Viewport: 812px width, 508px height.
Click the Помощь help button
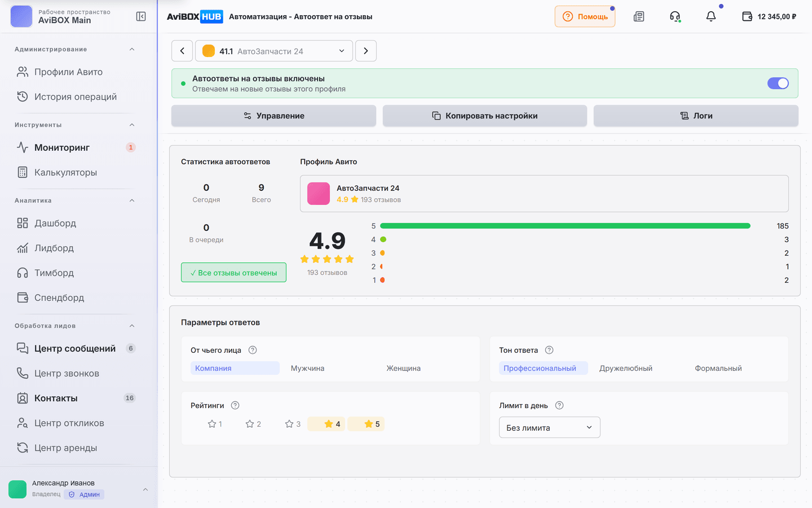pos(585,16)
